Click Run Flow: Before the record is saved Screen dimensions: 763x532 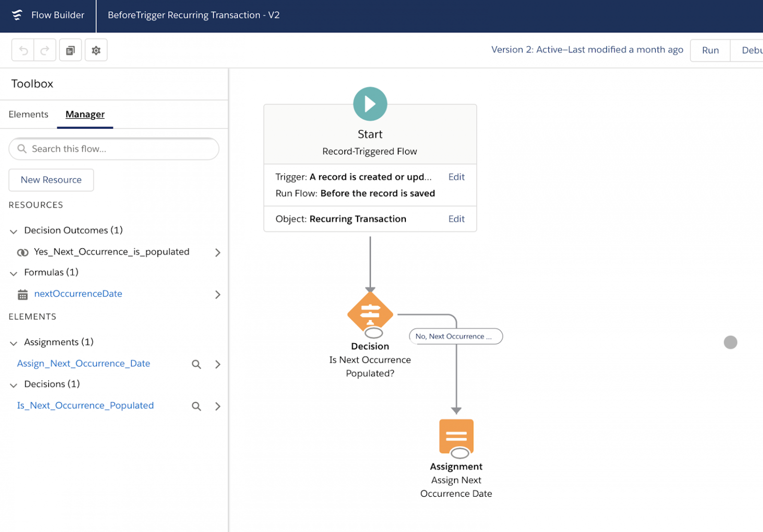pos(355,193)
